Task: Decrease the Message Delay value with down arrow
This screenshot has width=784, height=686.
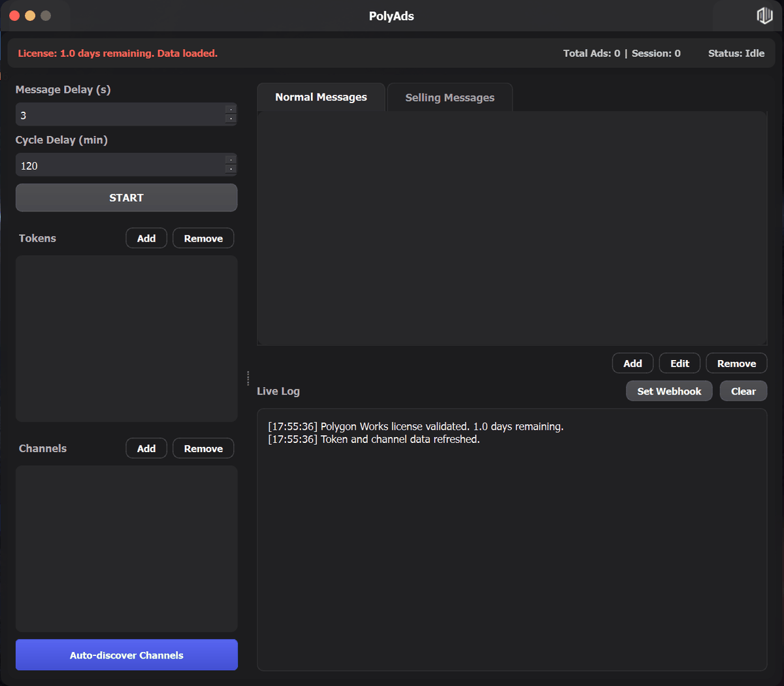Action: (x=231, y=119)
